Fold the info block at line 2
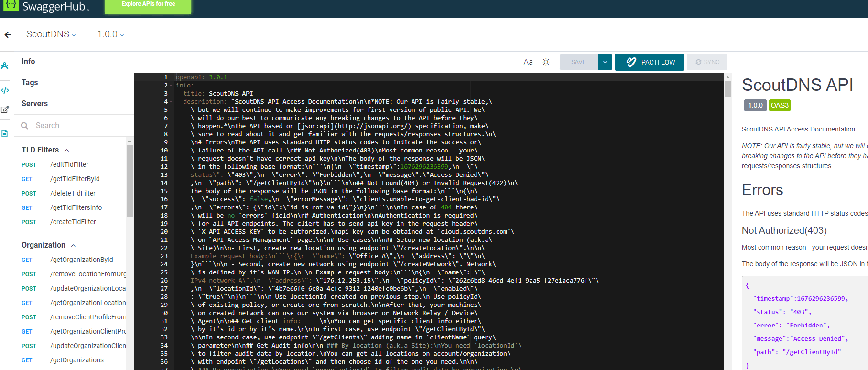This screenshot has height=370, width=868. (x=171, y=86)
